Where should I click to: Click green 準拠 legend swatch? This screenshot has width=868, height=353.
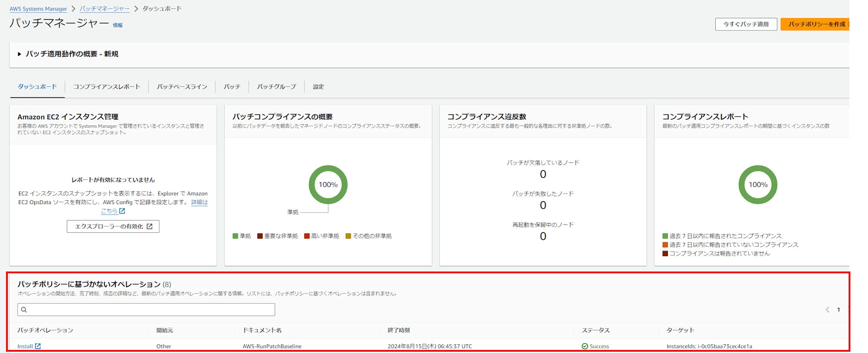[235, 236]
